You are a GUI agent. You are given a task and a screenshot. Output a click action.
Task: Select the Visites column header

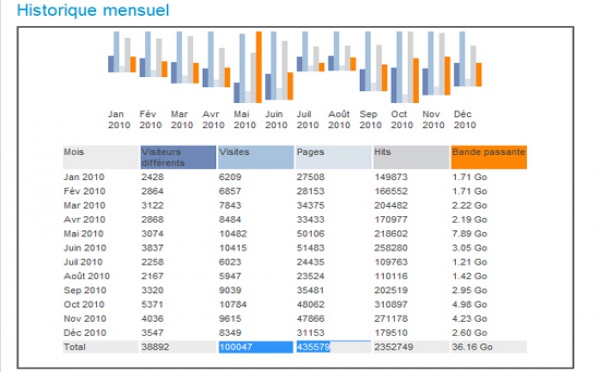tap(256, 157)
